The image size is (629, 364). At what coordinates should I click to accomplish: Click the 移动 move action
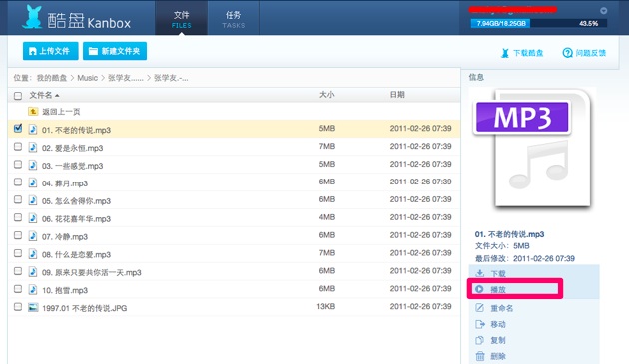click(498, 324)
